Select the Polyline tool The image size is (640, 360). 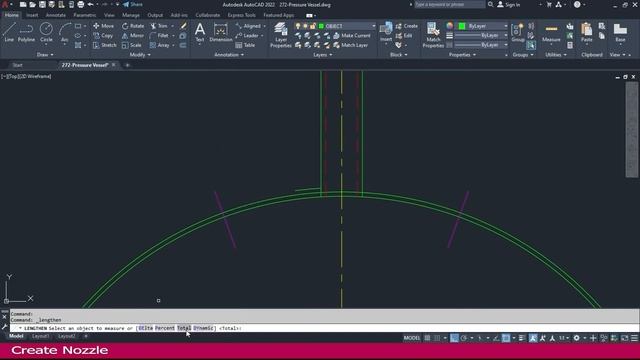pyautogui.click(x=26, y=32)
